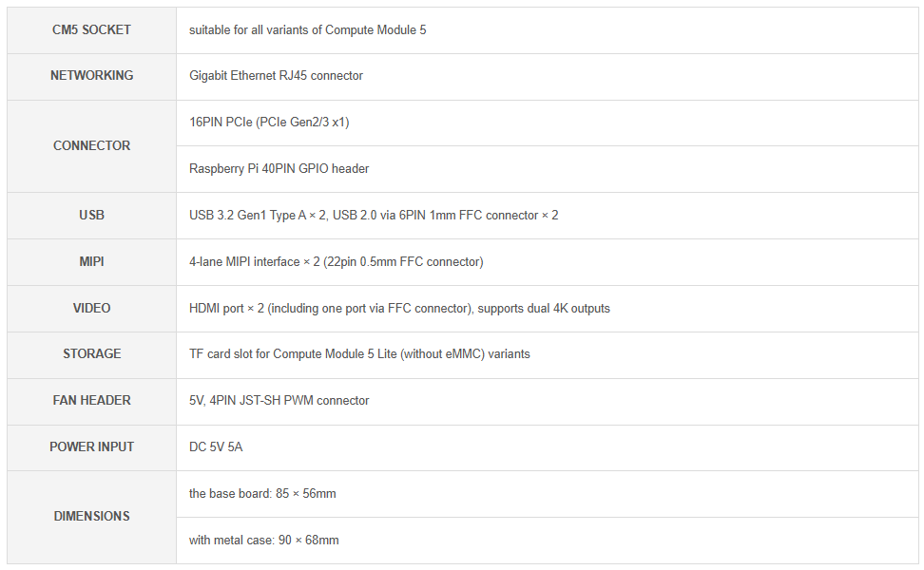Click the POWER INPUT label cell
This screenshot has height=570, width=924.
91,446
